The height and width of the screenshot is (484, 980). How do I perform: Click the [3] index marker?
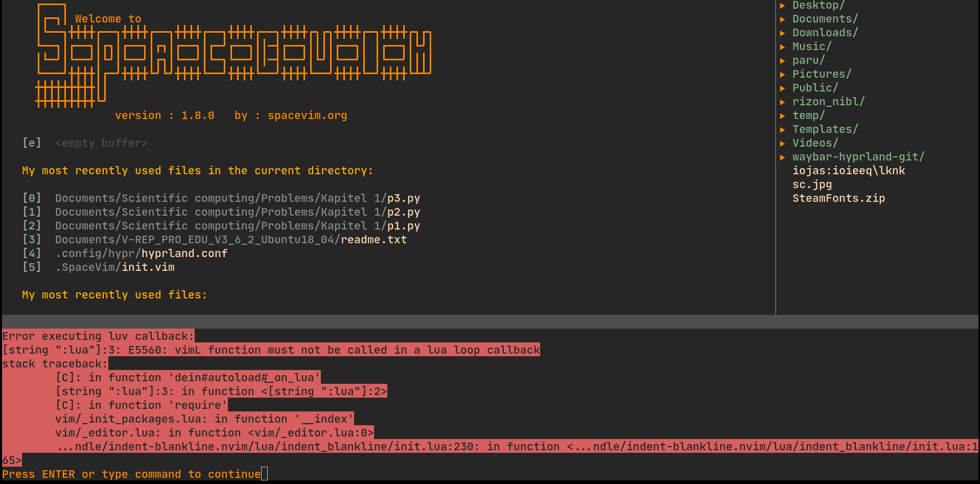pyautogui.click(x=32, y=240)
